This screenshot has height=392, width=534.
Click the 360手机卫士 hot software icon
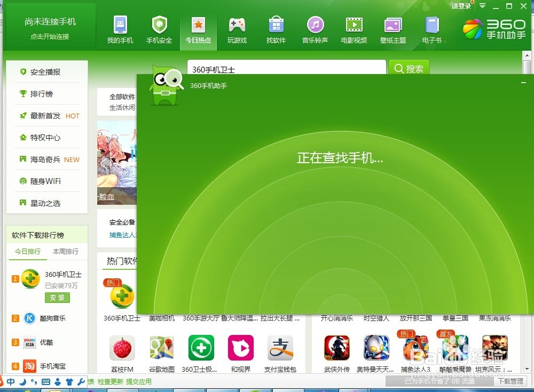pyautogui.click(x=122, y=296)
